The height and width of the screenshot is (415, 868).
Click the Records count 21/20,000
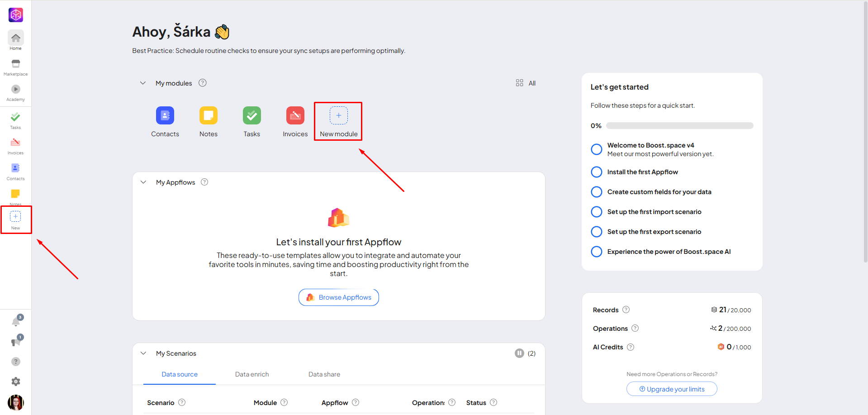731,310
